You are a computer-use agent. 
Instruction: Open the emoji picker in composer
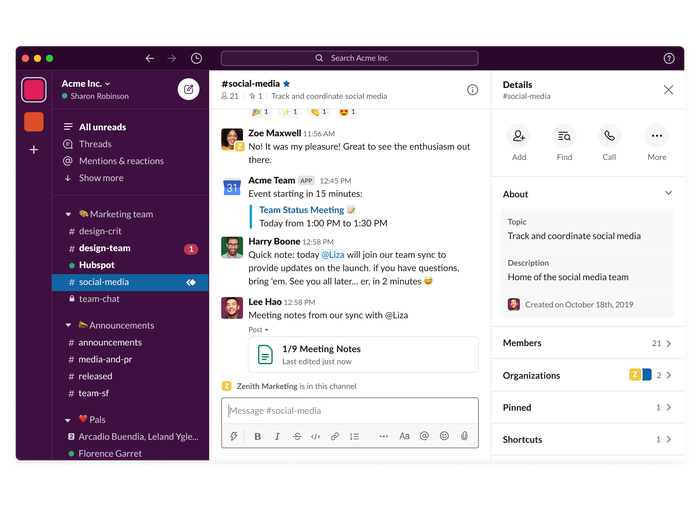pos(444,436)
